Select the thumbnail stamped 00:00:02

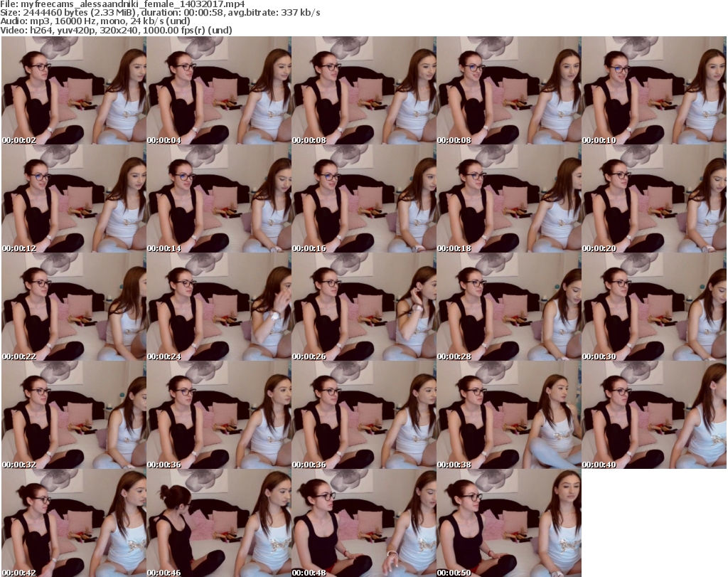click(x=74, y=90)
